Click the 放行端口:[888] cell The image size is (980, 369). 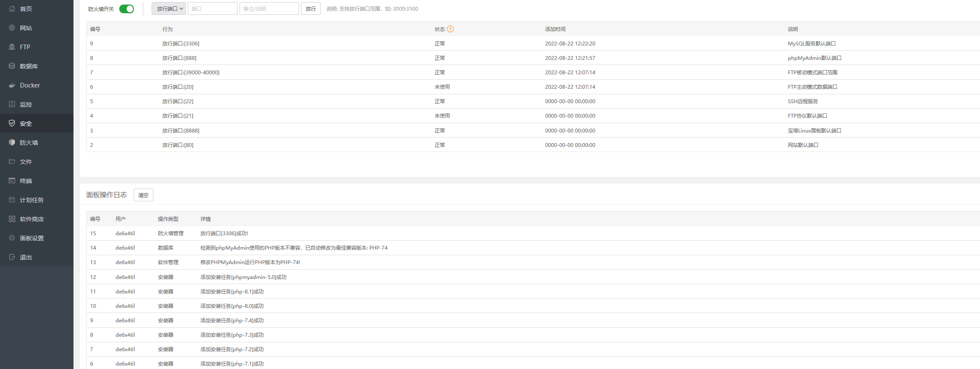click(x=179, y=58)
